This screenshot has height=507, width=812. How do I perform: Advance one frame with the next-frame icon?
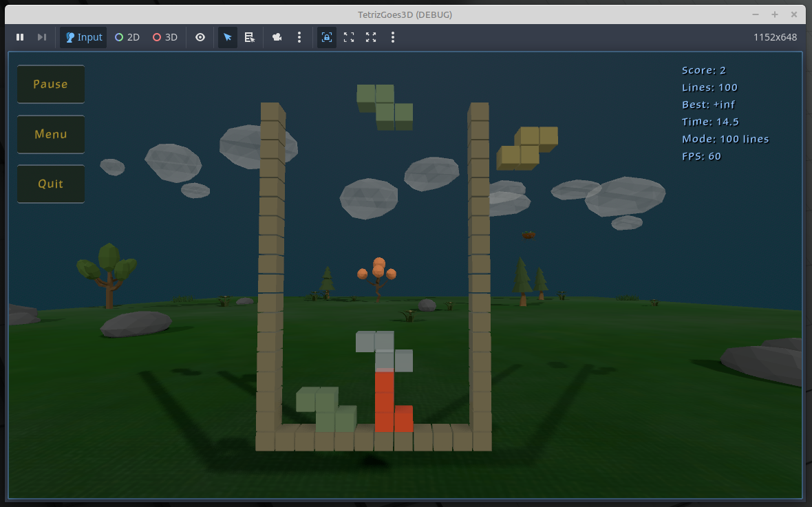coord(42,37)
